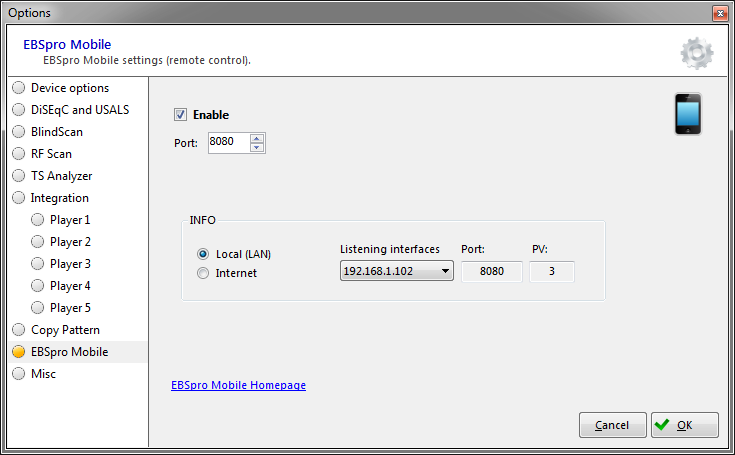Image resolution: width=735 pixels, height=455 pixels.
Task: Click the 'EBSpro Mobile settings (remote control).' description
Action: coord(147,60)
